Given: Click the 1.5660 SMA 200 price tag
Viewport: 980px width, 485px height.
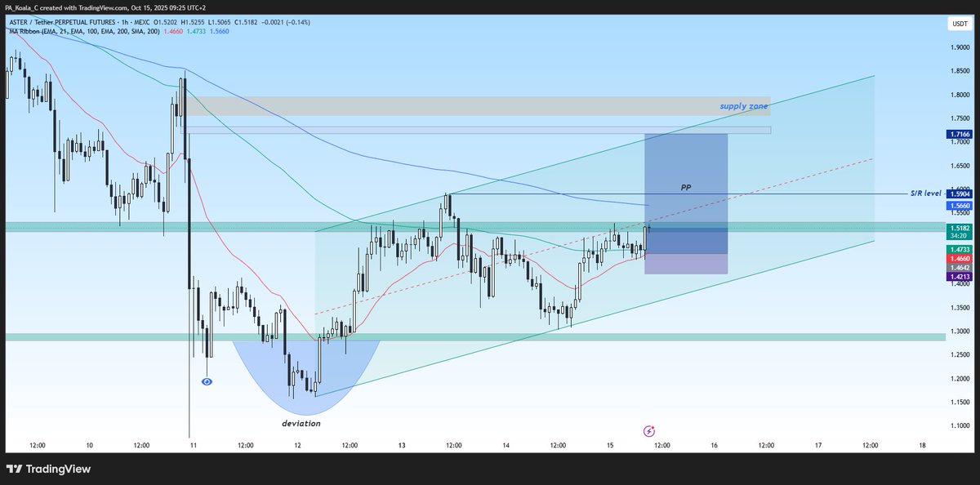Looking at the screenshot, I should click(x=959, y=206).
